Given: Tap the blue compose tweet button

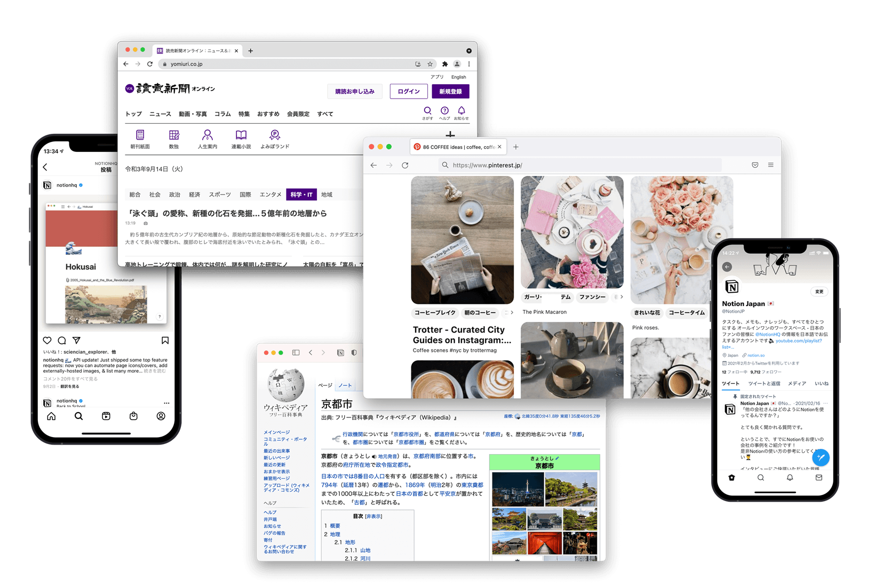Looking at the screenshot, I should [821, 457].
